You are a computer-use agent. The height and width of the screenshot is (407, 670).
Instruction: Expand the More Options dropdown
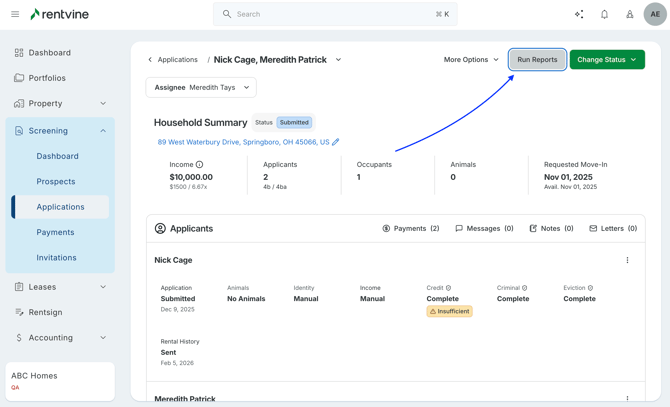(471, 60)
